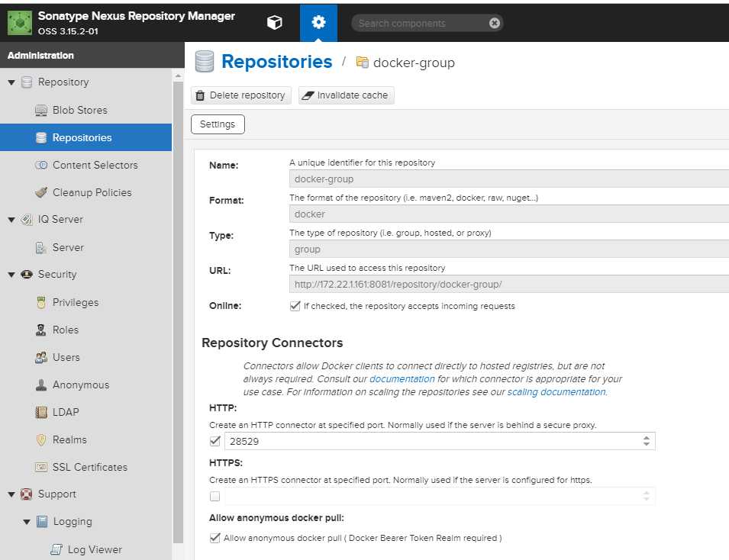The height and width of the screenshot is (560, 729).
Task: Open SSL Certificates in the sidebar
Action: point(90,467)
